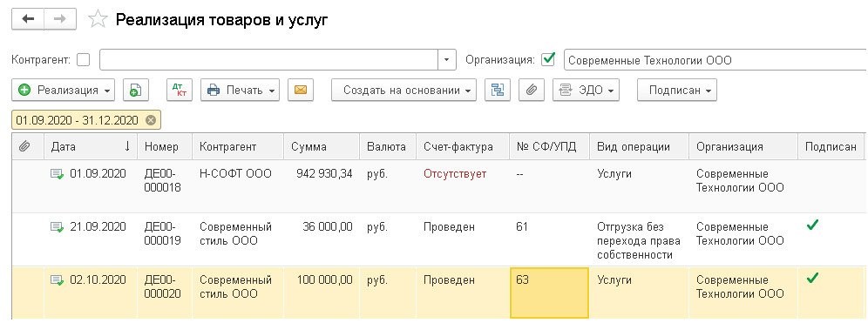Expand the Контрагент field dropdown arrow
The width and height of the screenshot is (868, 323).
[x=447, y=60]
